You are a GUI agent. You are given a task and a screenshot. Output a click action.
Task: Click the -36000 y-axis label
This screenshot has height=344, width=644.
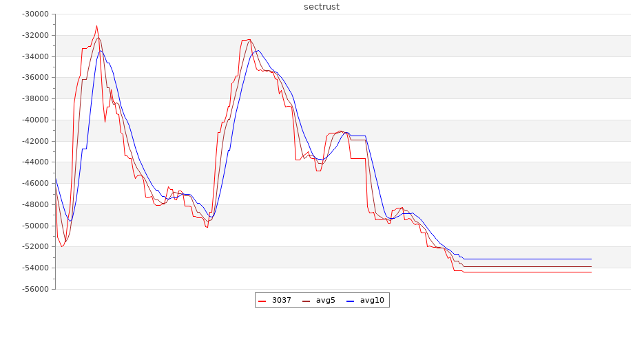click(x=34, y=78)
